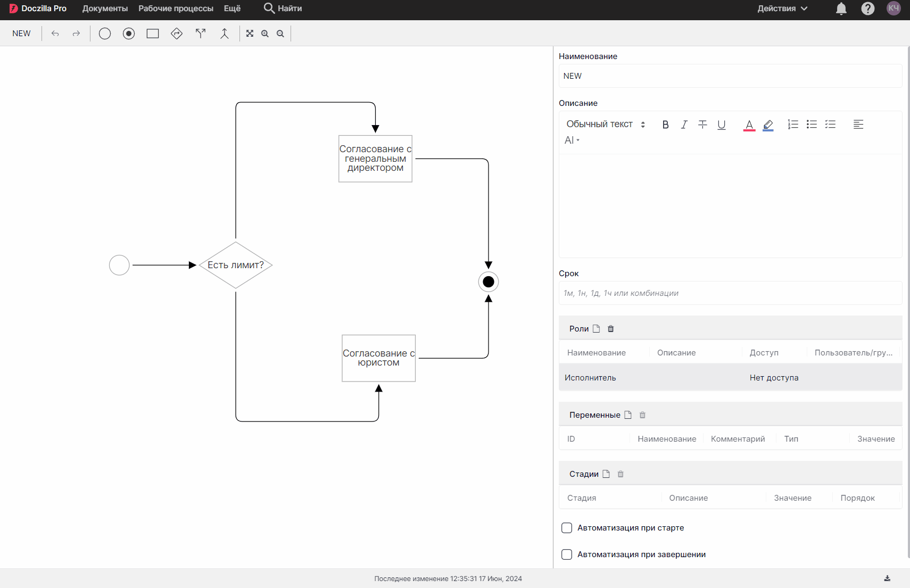Viewport: 910px width, 588px height.
Task: Click the Наименование name input field
Action: pyautogui.click(x=730, y=76)
